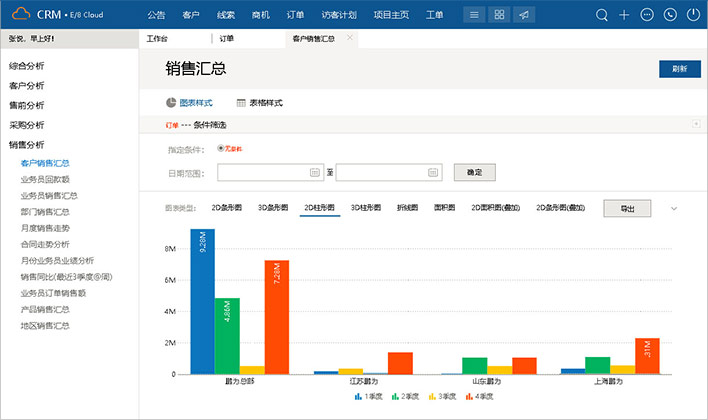The height and width of the screenshot is (420, 708).
Task: Click the 刷新 refresh button
Action: [x=679, y=69]
